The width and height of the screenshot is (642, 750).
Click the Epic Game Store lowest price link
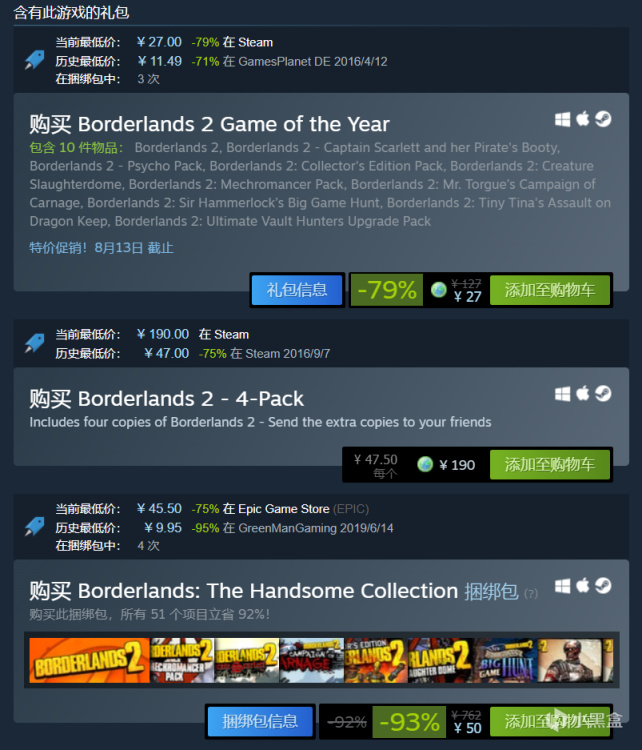pos(284,509)
